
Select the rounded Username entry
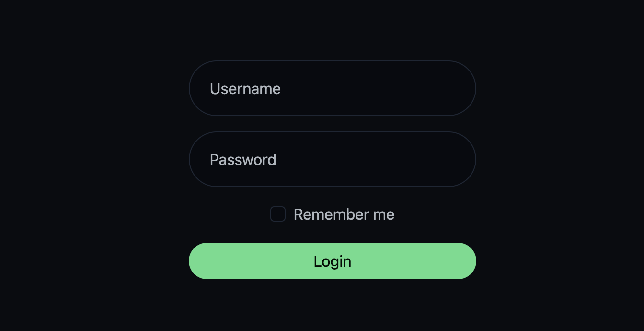pyautogui.click(x=333, y=88)
